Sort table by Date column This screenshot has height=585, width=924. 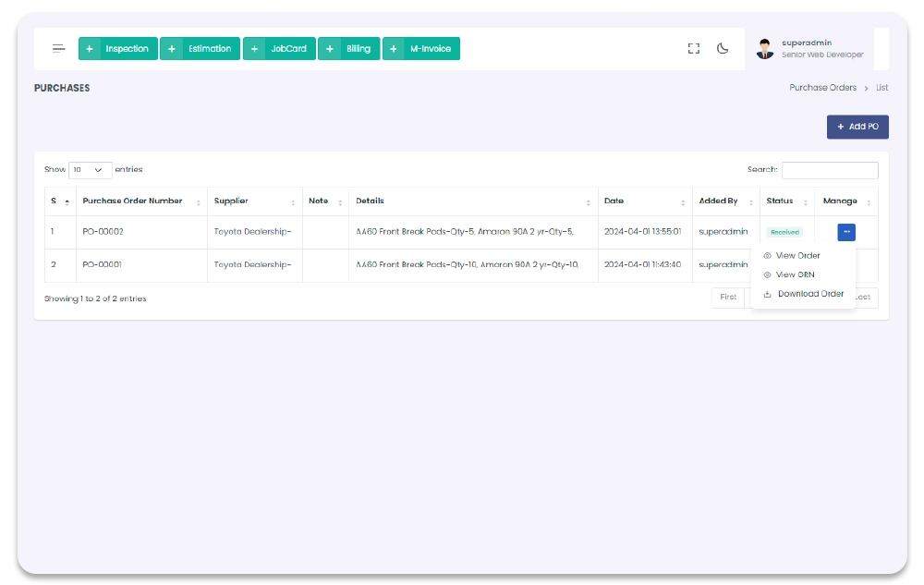[x=614, y=201]
